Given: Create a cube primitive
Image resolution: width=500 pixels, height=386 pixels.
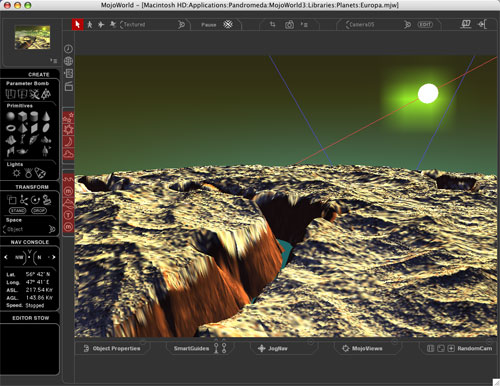Looking at the screenshot, I should tap(22, 116).
